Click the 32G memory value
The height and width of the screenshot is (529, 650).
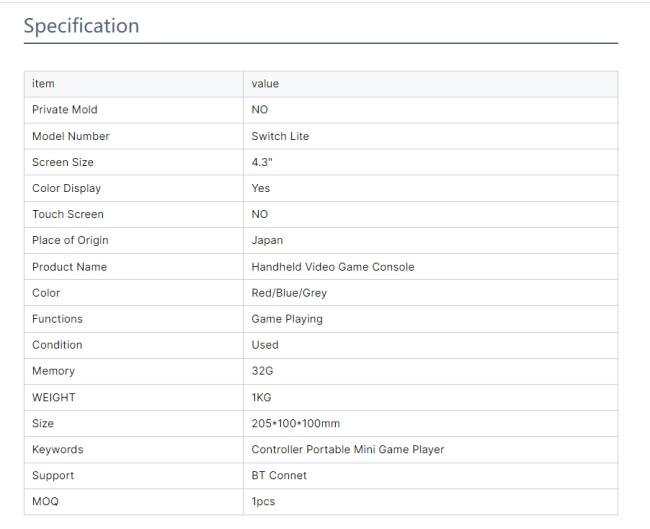pyautogui.click(x=262, y=371)
